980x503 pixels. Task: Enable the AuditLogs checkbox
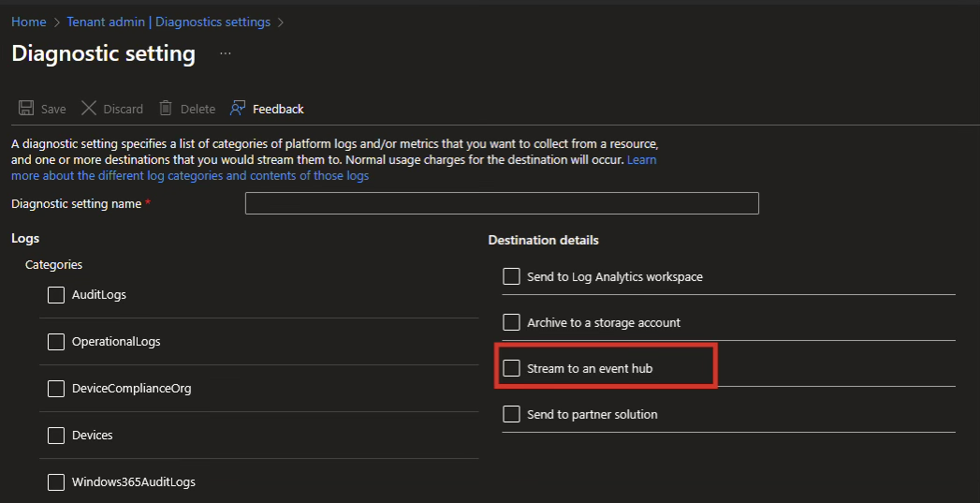(x=56, y=295)
